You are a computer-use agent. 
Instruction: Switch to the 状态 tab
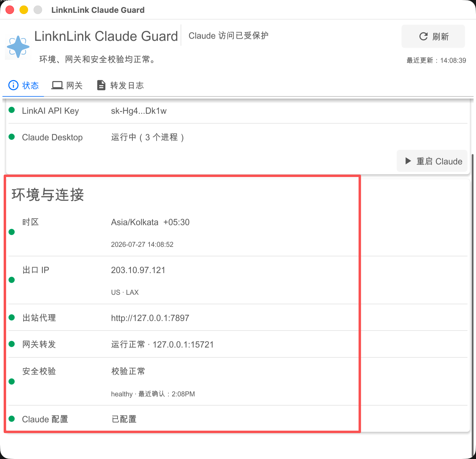[x=23, y=85]
